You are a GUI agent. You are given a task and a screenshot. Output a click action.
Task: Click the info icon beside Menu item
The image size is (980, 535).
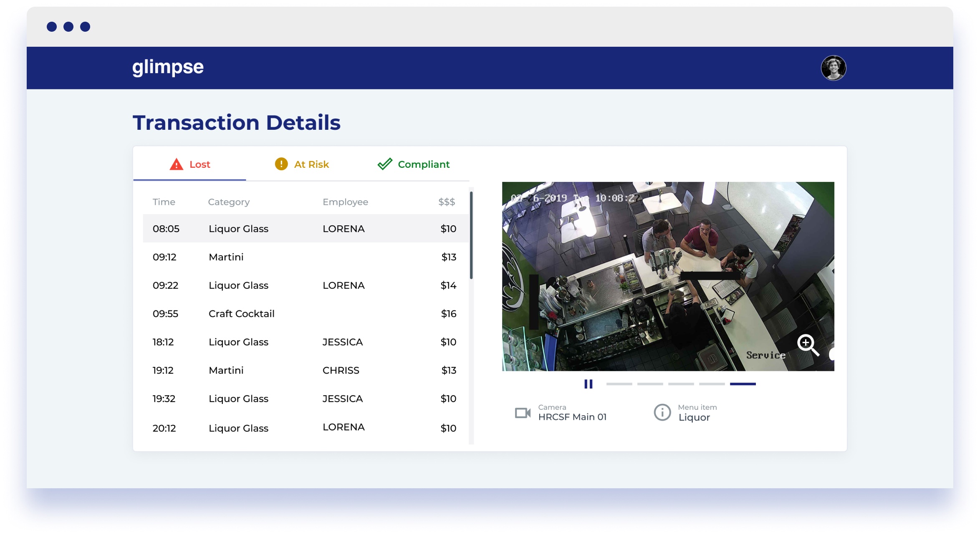pos(662,413)
